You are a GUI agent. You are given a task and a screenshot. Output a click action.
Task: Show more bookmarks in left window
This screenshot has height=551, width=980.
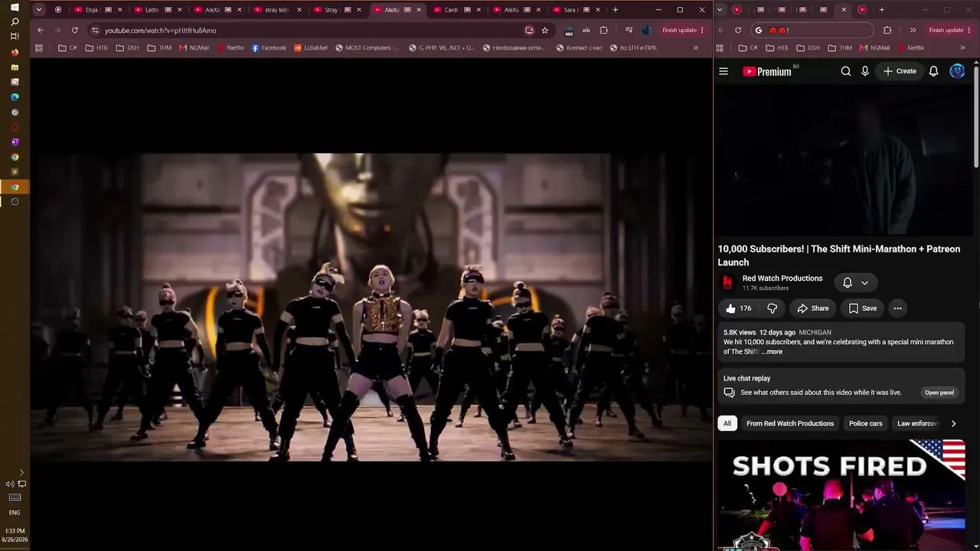695,47
